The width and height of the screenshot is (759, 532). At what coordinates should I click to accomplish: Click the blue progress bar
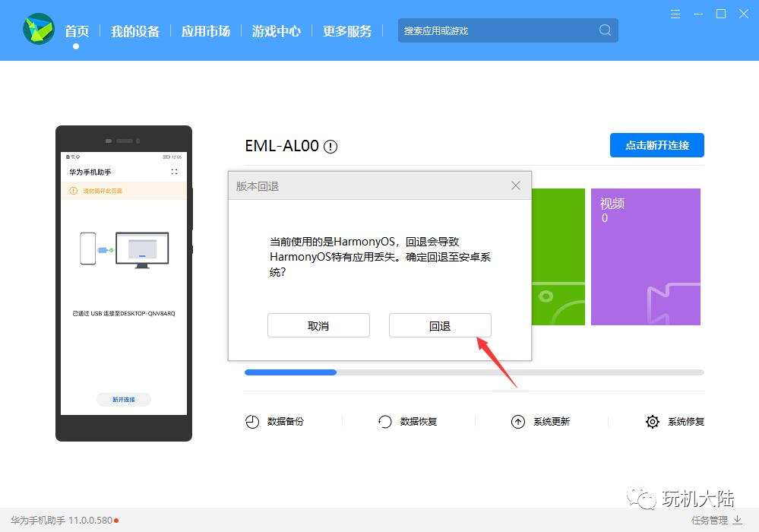coord(290,372)
